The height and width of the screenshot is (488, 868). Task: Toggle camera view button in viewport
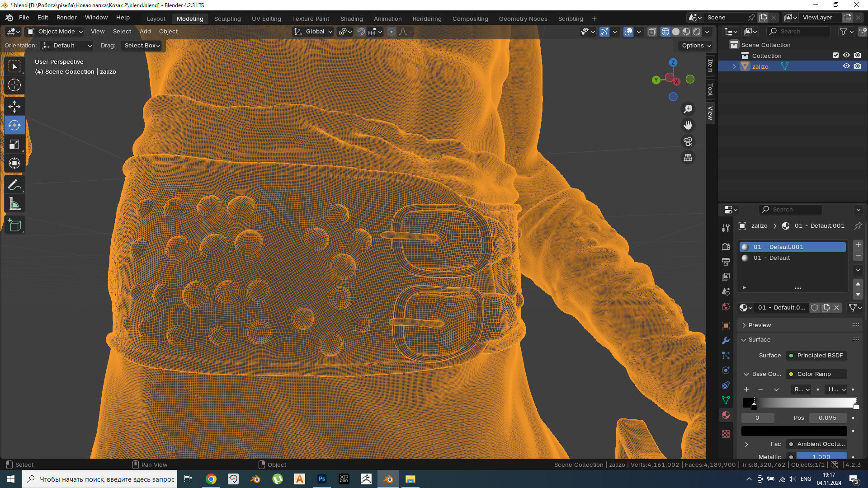coord(688,141)
